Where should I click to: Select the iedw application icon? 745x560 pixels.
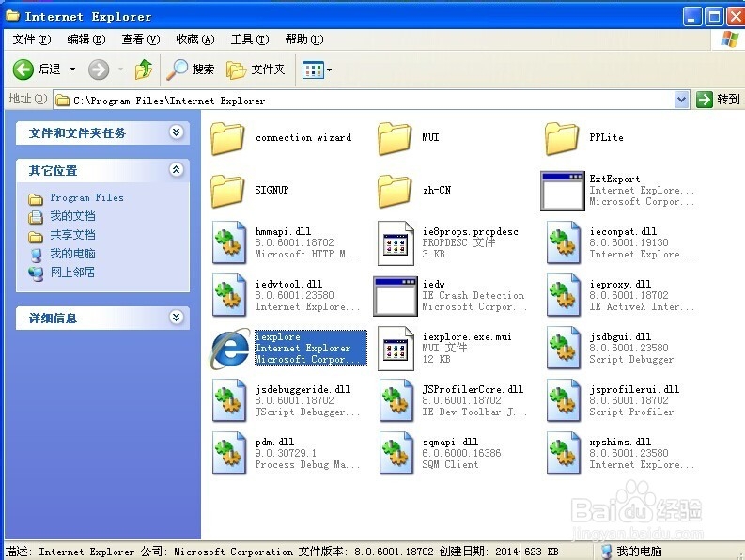(396, 296)
